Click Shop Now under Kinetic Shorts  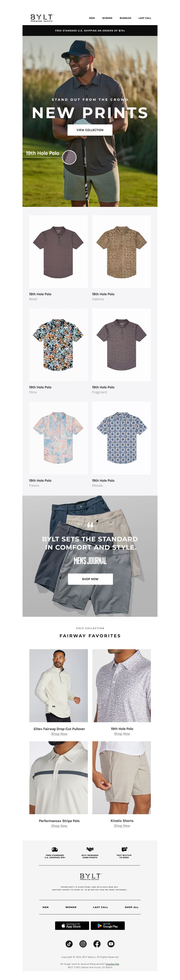pyautogui.click(x=122, y=826)
